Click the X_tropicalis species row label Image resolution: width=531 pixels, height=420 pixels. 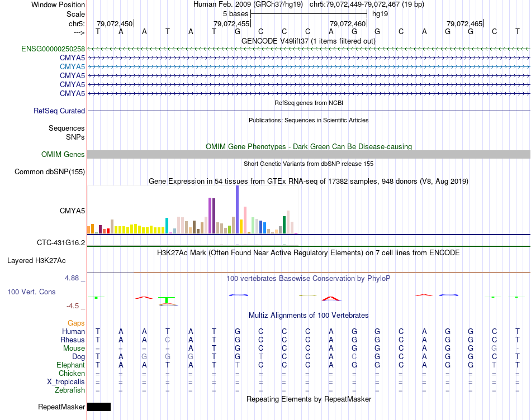coord(66,382)
